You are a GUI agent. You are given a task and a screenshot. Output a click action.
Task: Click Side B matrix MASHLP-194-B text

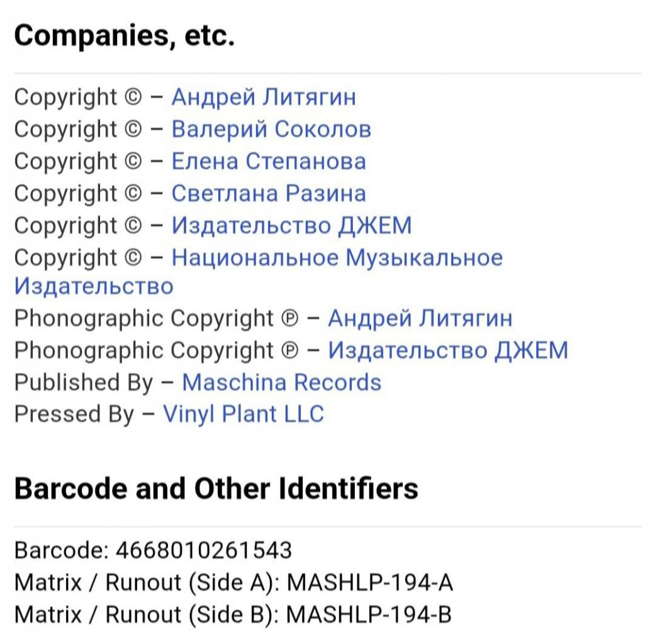click(369, 614)
